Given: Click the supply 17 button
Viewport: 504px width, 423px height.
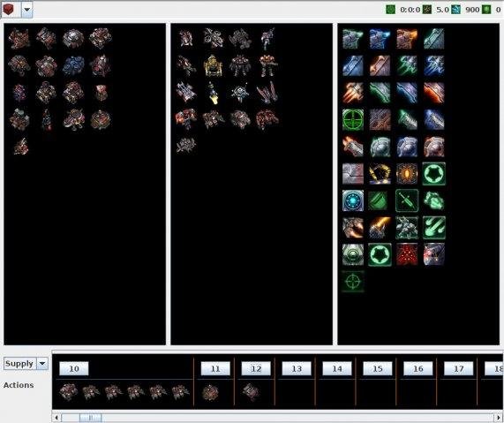Looking at the screenshot, I should pyautogui.click(x=458, y=368).
